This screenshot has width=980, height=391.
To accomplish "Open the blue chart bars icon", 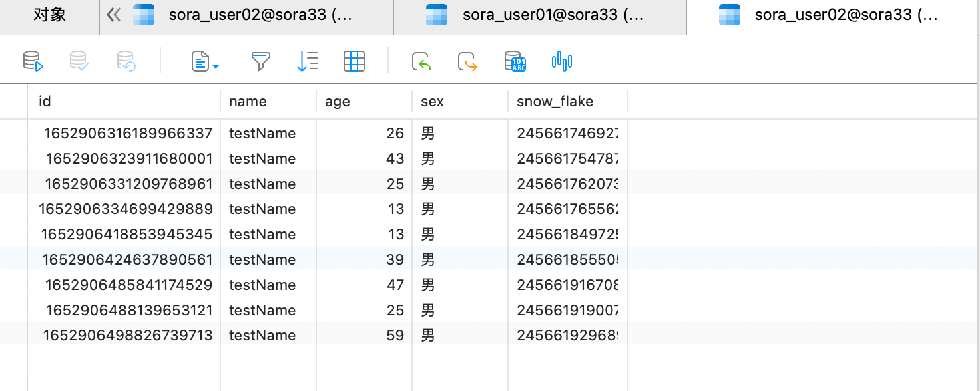I will click(562, 62).
